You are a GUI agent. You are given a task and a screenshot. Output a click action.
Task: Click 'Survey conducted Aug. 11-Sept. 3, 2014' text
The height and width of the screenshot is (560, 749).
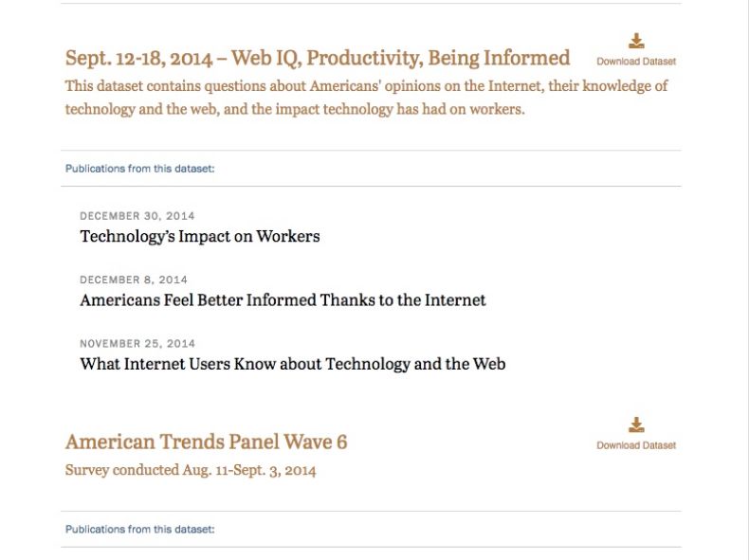click(x=191, y=470)
